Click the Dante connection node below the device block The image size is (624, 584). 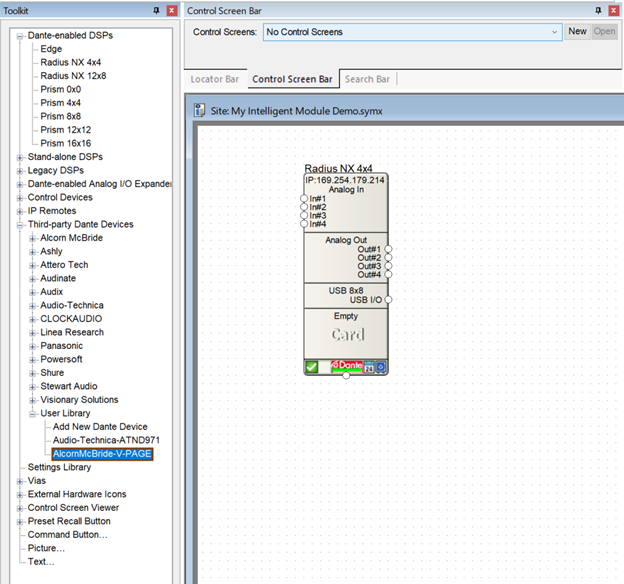tap(346, 375)
